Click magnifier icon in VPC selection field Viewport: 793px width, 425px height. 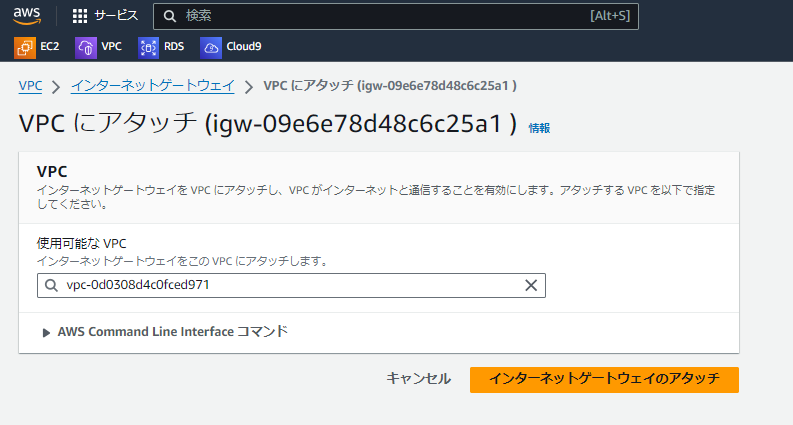click(51, 285)
